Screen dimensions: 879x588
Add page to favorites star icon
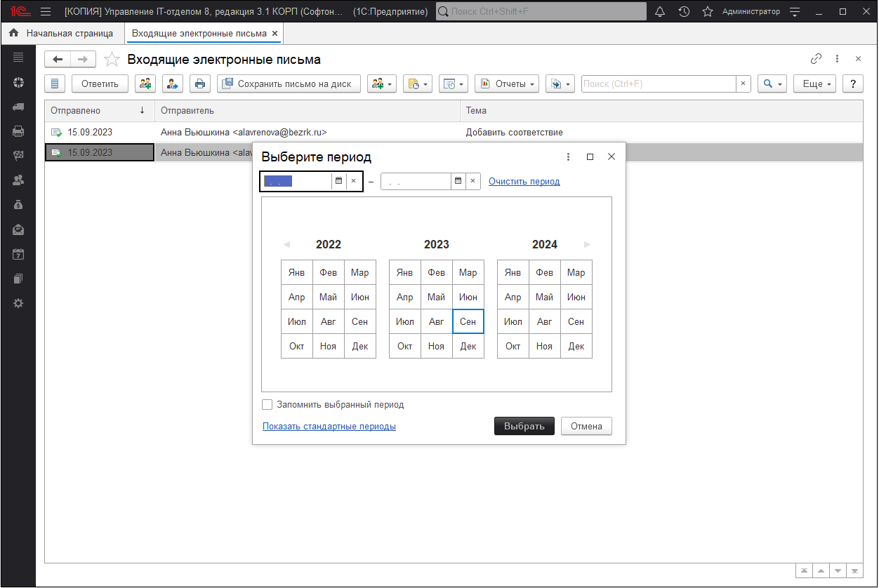(x=111, y=60)
